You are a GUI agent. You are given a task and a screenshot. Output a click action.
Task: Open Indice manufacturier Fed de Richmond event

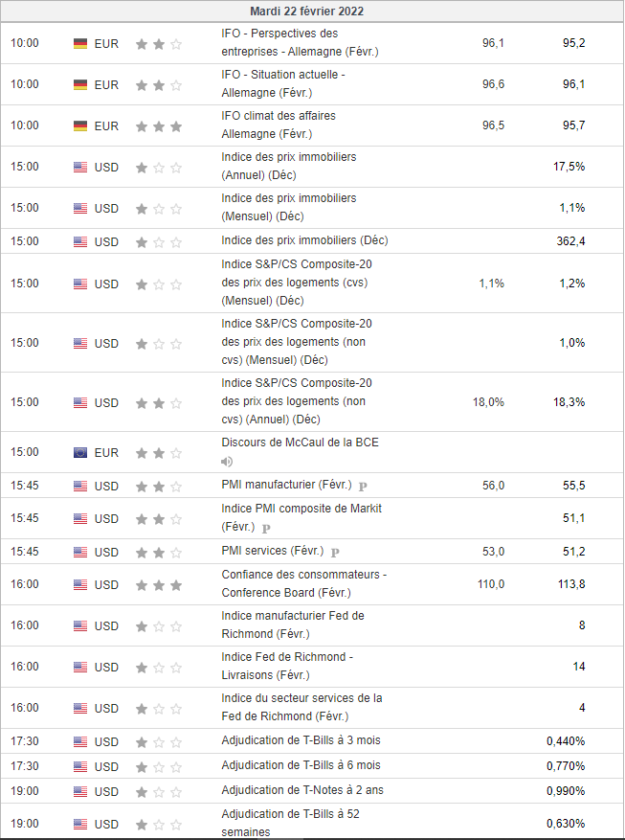coord(292,624)
